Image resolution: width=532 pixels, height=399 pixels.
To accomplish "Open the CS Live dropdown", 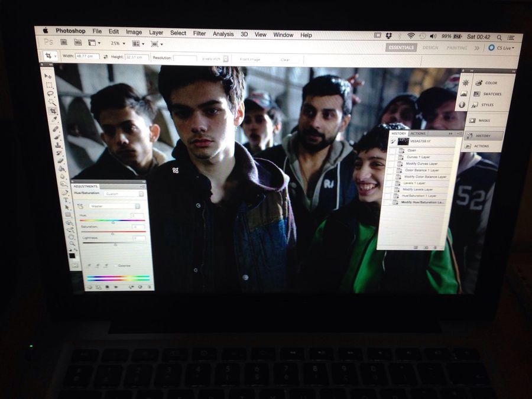I will tap(501, 48).
